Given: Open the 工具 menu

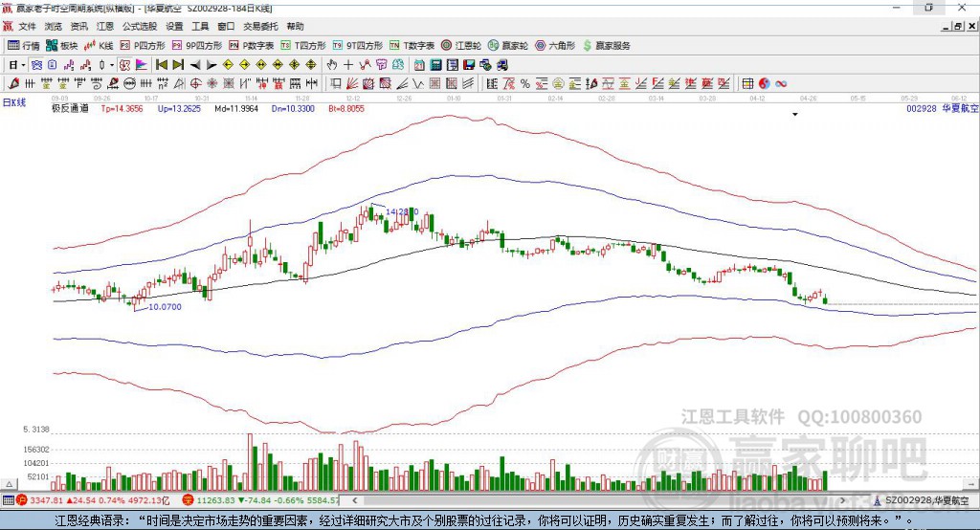Looking at the screenshot, I should pos(200,26).
